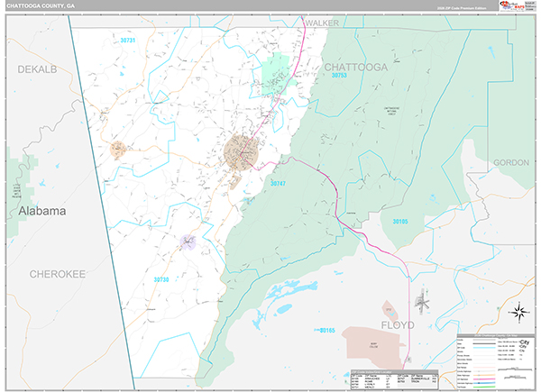Click the compass rose icon

click(x=518, y=313)
